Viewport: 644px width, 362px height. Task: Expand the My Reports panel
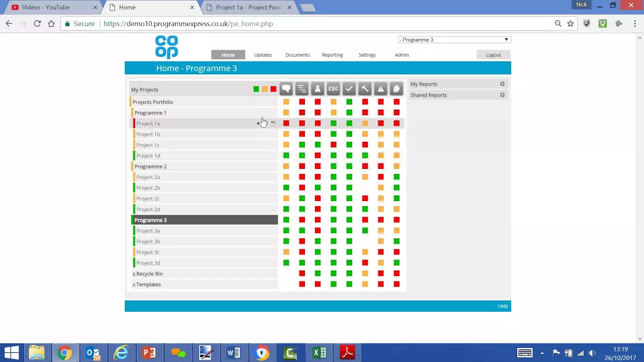point(502,84)
